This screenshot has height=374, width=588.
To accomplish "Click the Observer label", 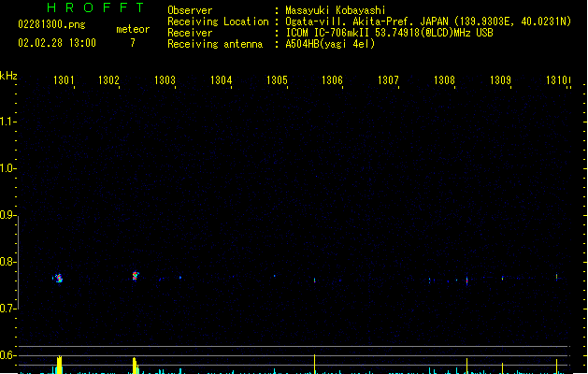I will click(190, 10).
